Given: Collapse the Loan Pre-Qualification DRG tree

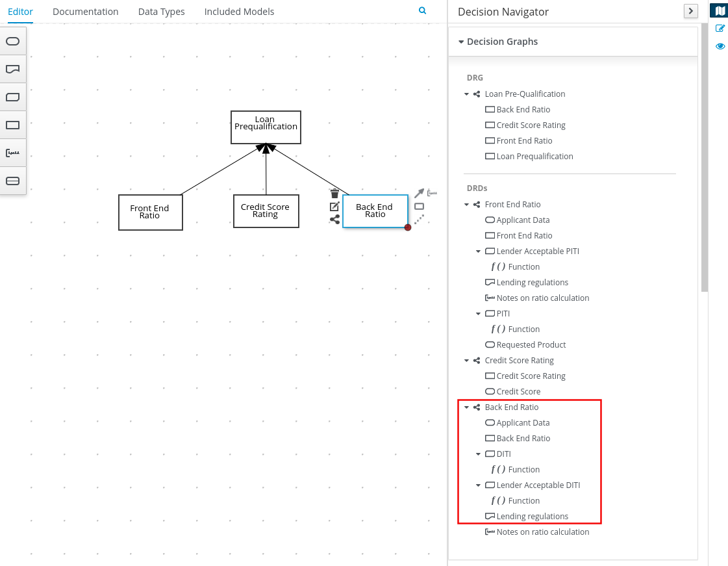Looking at the screenshot, I should (x=467, y=94).
